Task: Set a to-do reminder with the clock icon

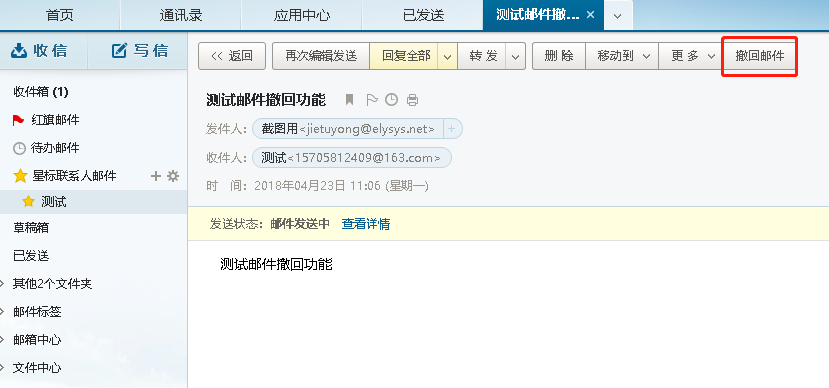Action: (x=391, y=99)
